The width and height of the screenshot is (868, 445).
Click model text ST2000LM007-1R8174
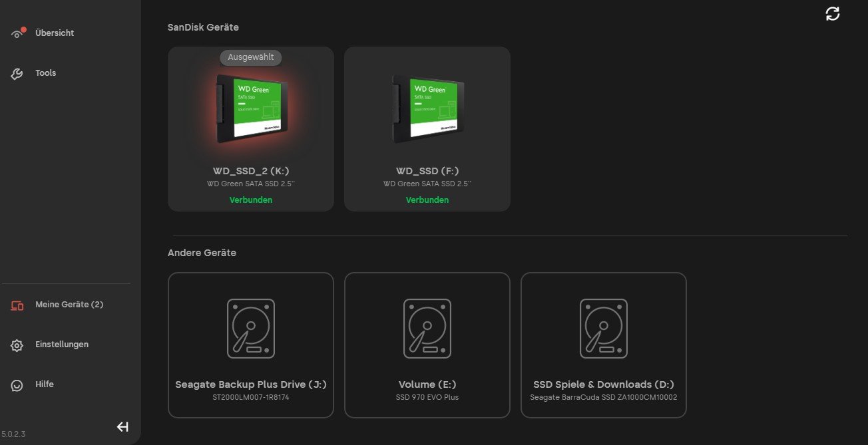(x=251, y=397)
